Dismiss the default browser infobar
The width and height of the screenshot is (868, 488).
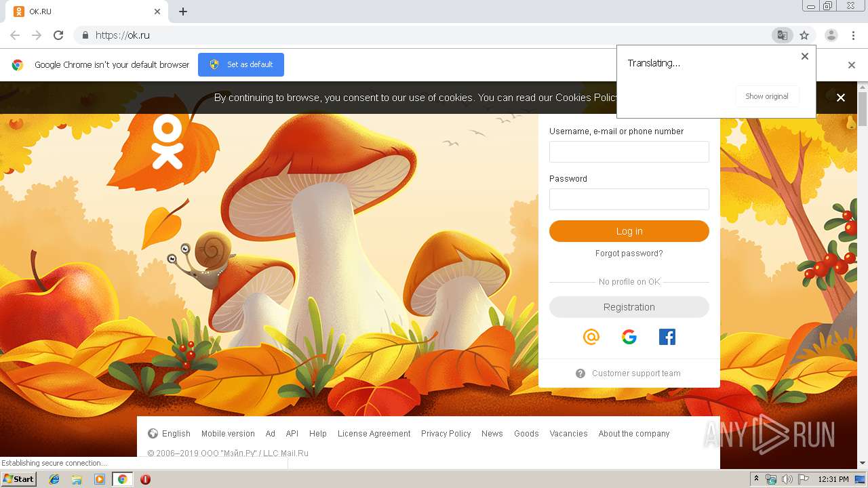(852, 65)
